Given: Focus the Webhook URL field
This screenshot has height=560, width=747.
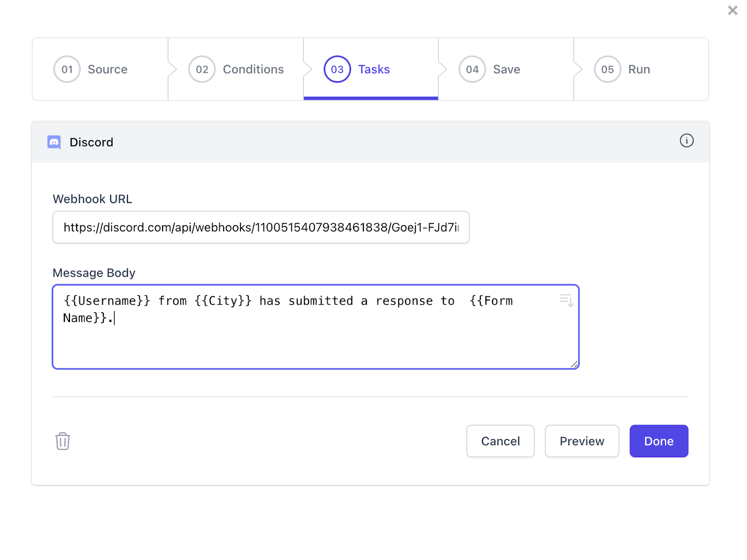Looking at the screenshot, I should [x=261, y=227].
